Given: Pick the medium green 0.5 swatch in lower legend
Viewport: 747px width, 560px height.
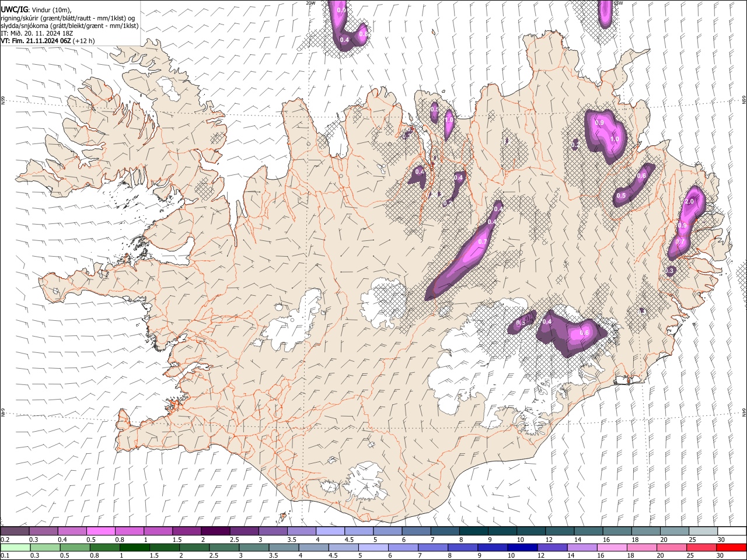Looking at the screenshot, I should tap(74, 548).
